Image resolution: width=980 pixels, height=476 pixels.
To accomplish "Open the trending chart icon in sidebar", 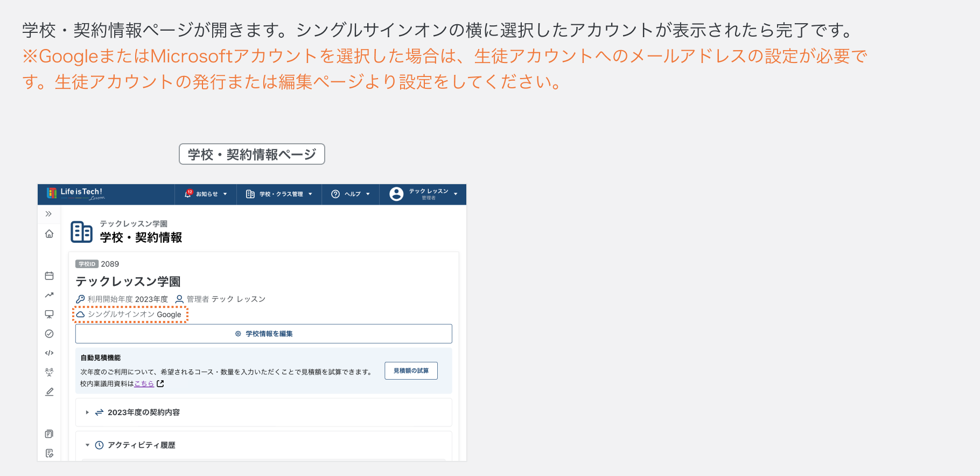I will [x=49, y=295].
